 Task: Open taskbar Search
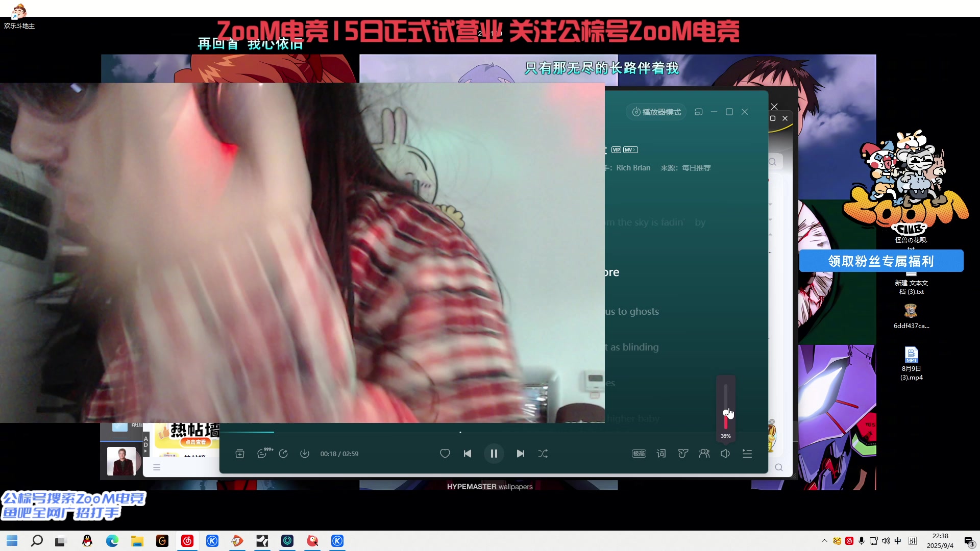pos(37,541)
